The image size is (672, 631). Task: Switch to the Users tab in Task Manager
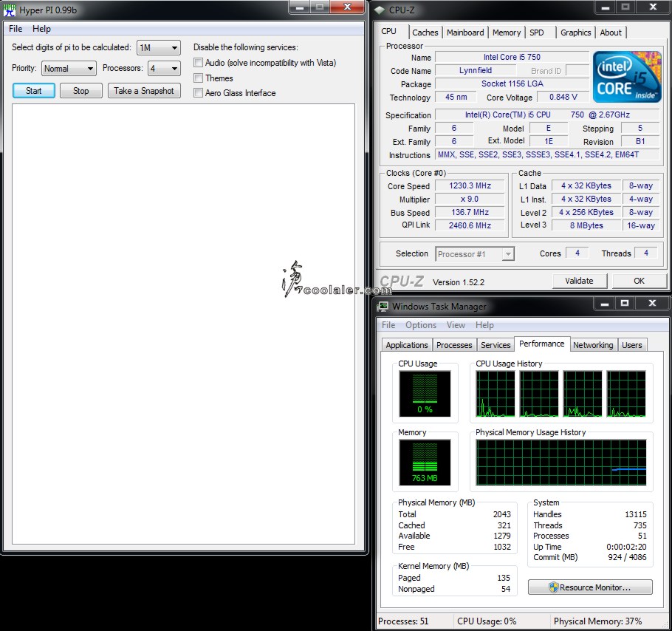pos(631,345)
